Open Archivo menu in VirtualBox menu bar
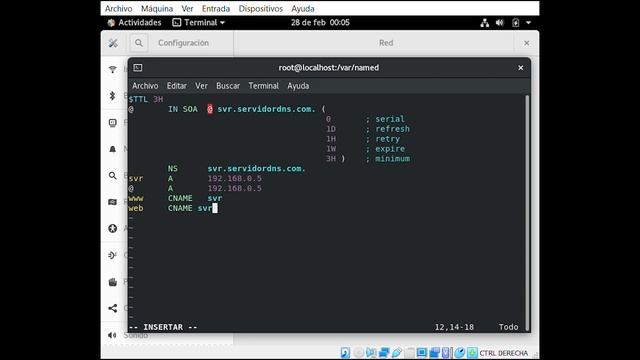The height and width of the screenshot is (360, 640). coord(118,9)
